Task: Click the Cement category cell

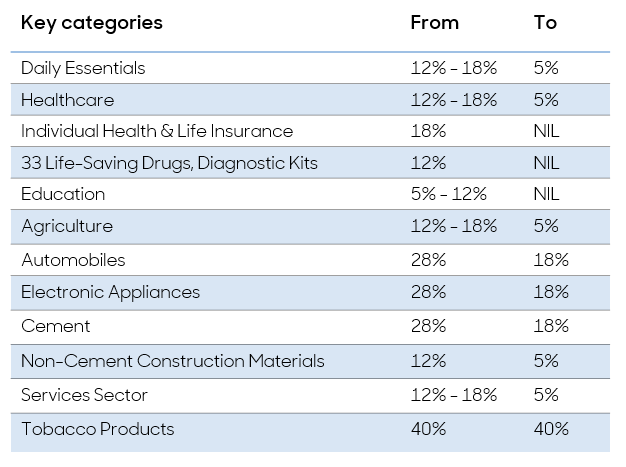Action: (56, 326)
